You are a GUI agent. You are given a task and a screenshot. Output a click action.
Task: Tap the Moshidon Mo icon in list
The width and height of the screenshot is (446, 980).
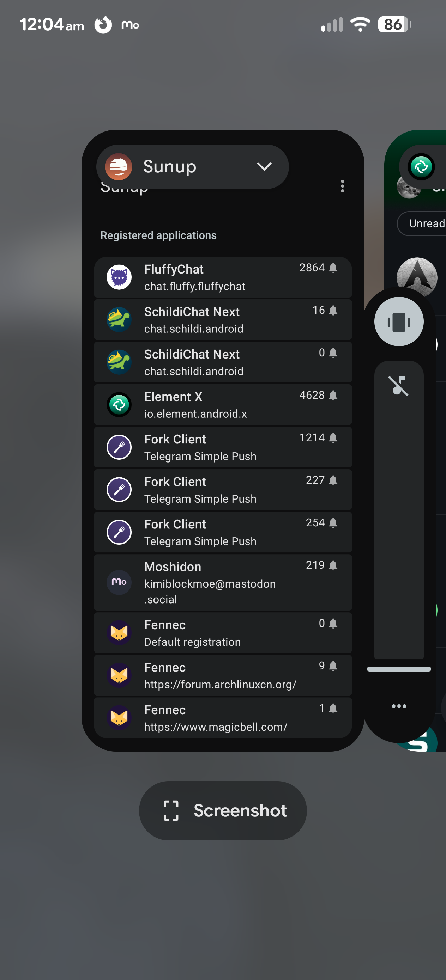[x=119, y=582]
